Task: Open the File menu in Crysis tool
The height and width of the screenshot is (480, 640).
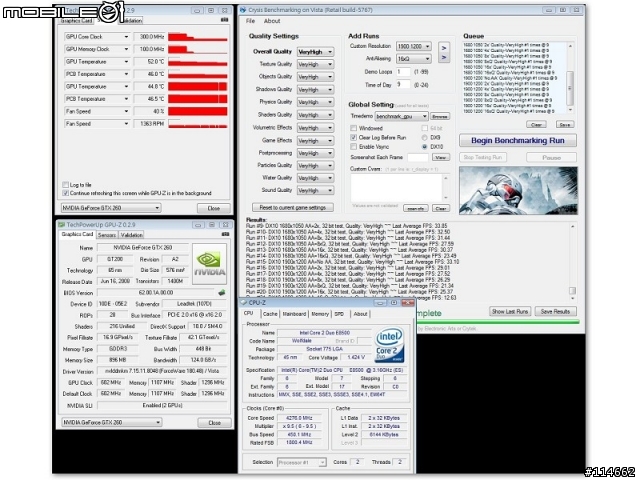Action: (250, 21)
